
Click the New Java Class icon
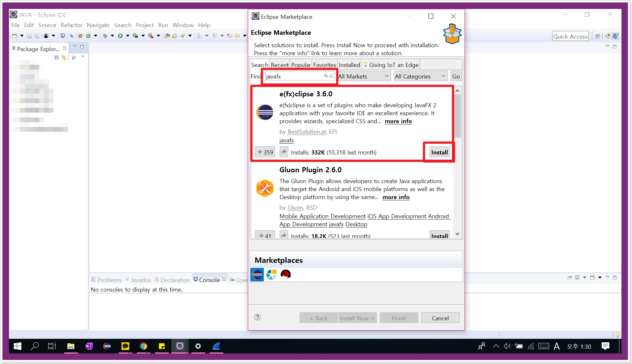88,36
